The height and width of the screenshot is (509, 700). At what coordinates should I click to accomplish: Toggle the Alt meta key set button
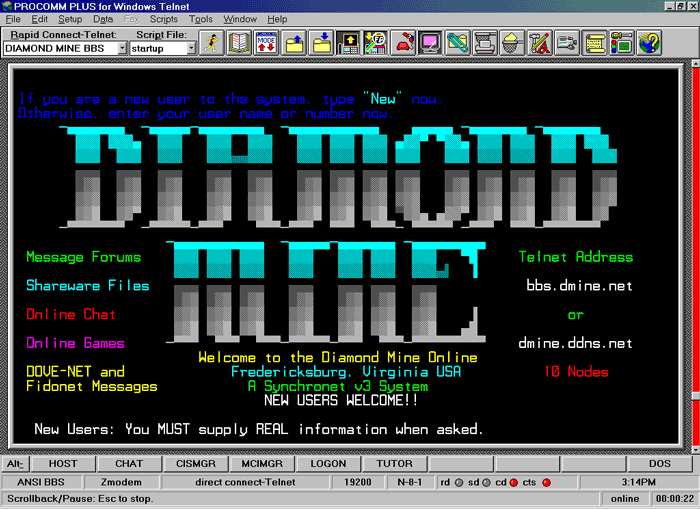[x=15, y=464]
